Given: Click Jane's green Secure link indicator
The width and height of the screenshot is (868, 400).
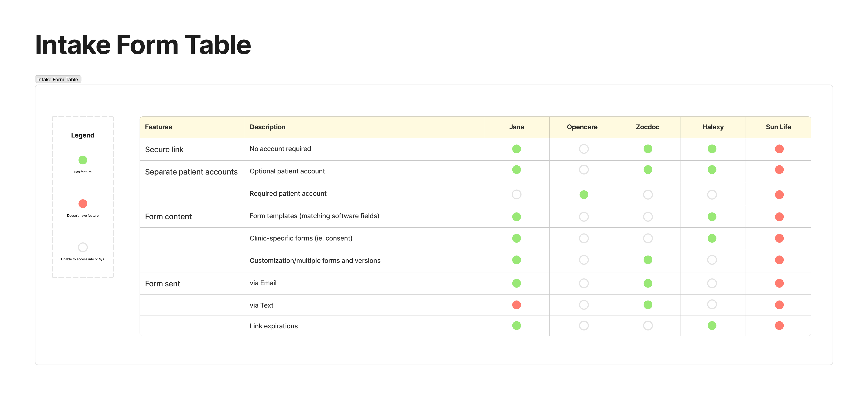Looking at the screenshot, I should [517, 149].
